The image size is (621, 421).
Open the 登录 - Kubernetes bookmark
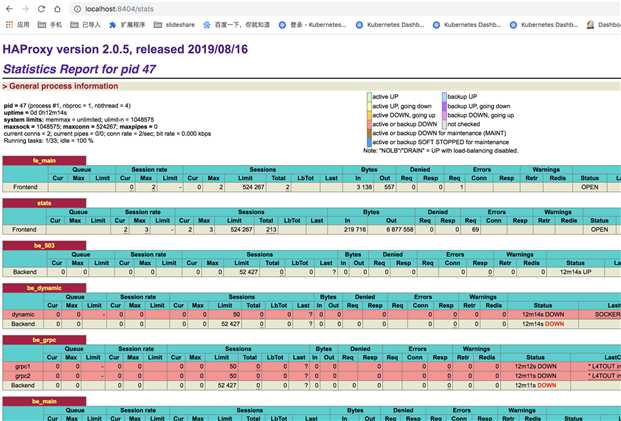(x=312, y=25)
